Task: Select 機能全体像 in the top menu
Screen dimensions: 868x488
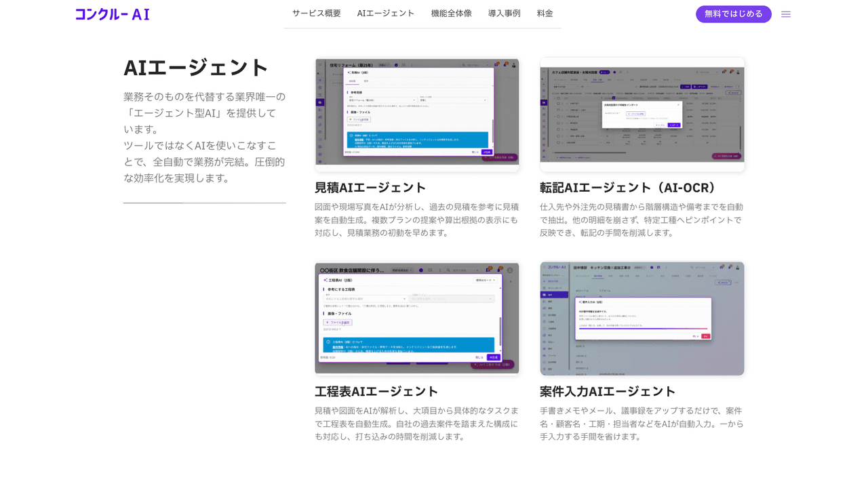Action: [452, 14]
